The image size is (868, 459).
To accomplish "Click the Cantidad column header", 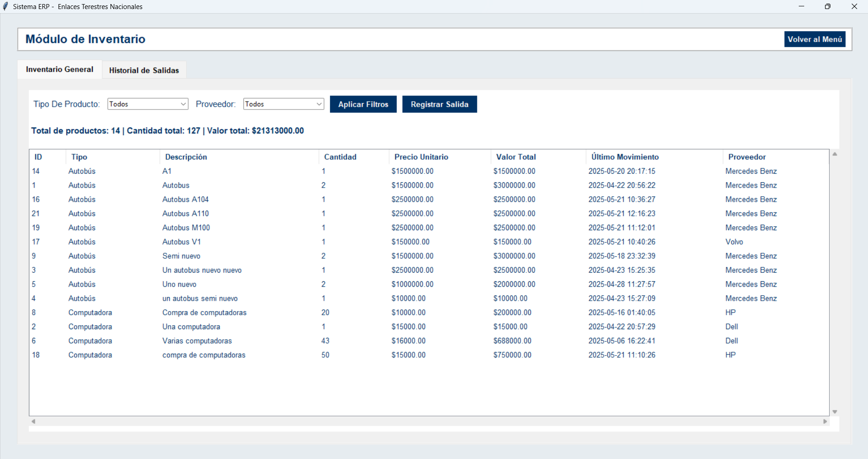I will point(354,157).
